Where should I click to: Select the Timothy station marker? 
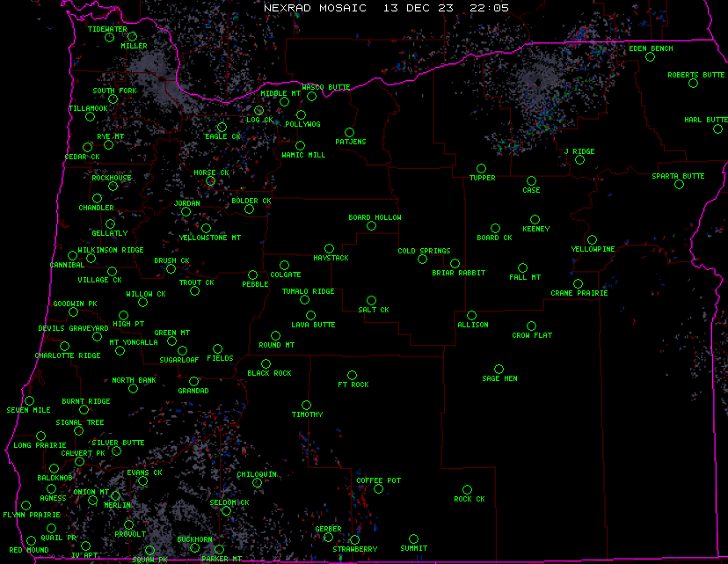pos(306,405)
